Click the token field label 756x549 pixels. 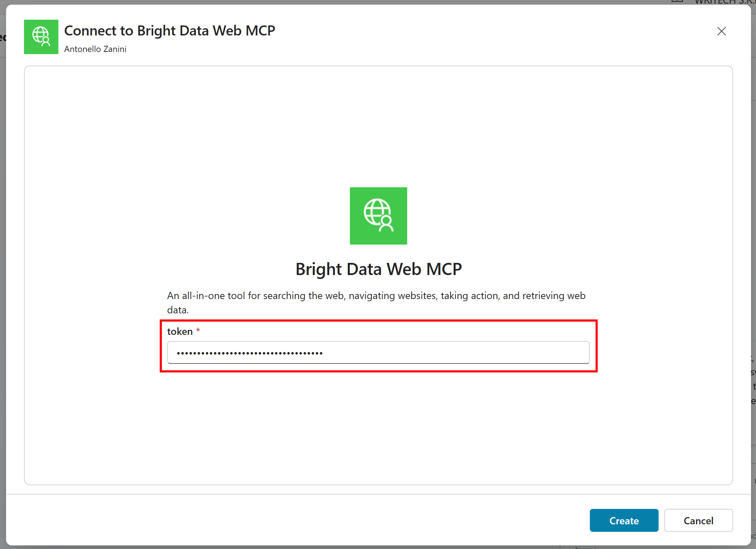tap(180, 331)
